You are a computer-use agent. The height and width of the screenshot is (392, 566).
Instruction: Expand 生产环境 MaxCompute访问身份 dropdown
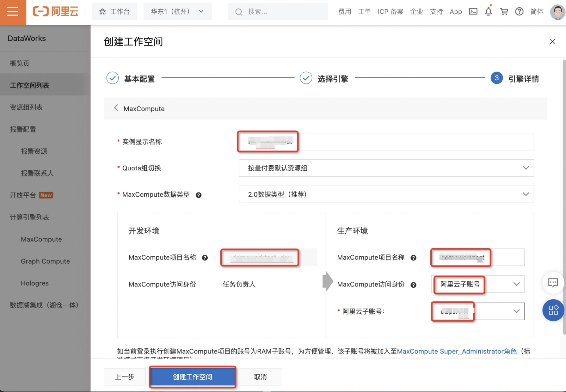pos(478,284)
